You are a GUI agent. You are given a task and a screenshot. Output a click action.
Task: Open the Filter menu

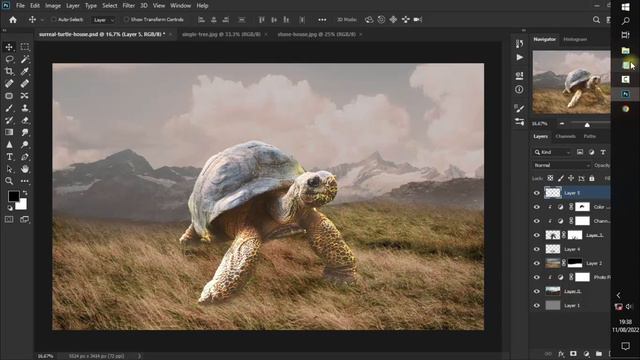pos(129,6)
